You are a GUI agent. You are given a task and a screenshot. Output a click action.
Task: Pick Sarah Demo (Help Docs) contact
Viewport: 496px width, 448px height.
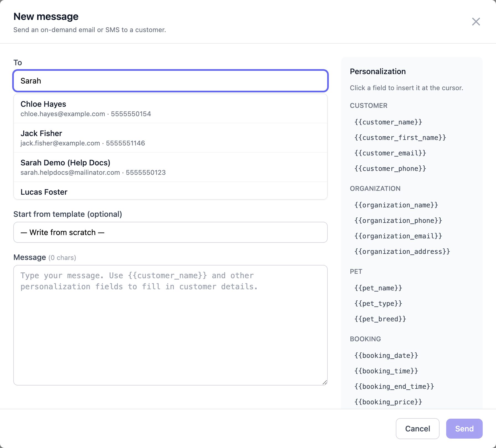(170, 167)
